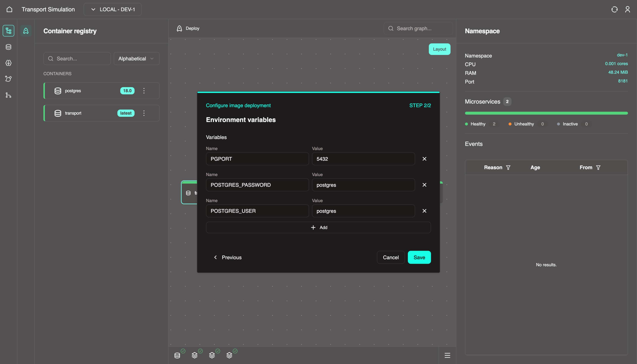Open the flask experiment sidebar icon

(8, 79)
